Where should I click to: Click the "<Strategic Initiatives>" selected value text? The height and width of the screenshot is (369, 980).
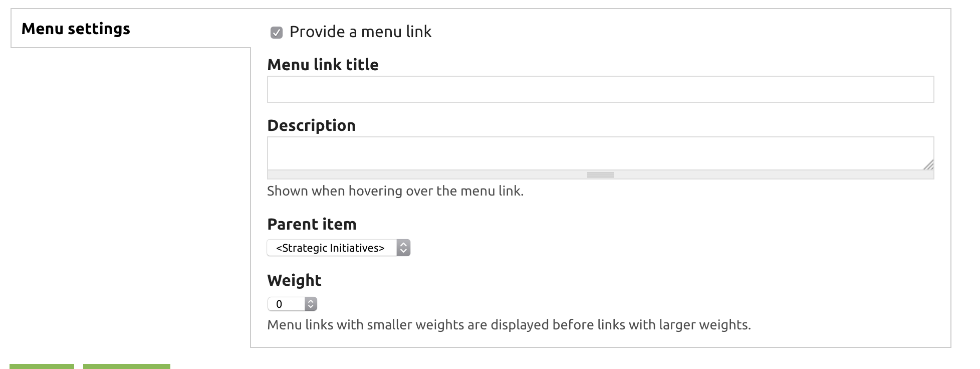330,248
